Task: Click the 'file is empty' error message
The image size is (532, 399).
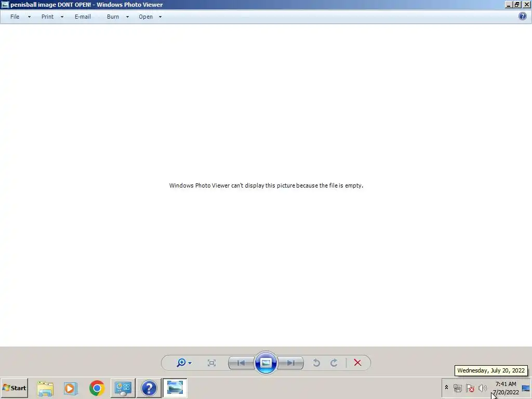Action: (x=266, y=185)
